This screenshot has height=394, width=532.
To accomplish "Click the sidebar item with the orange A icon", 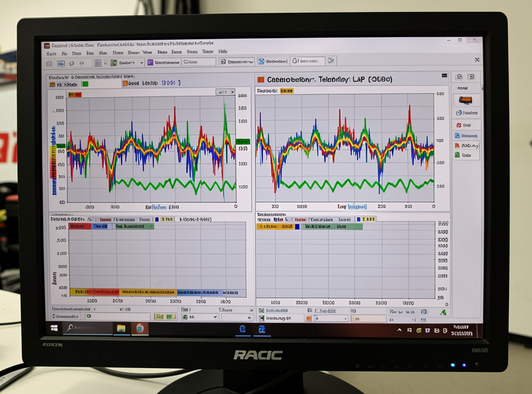I will [467, 145].
